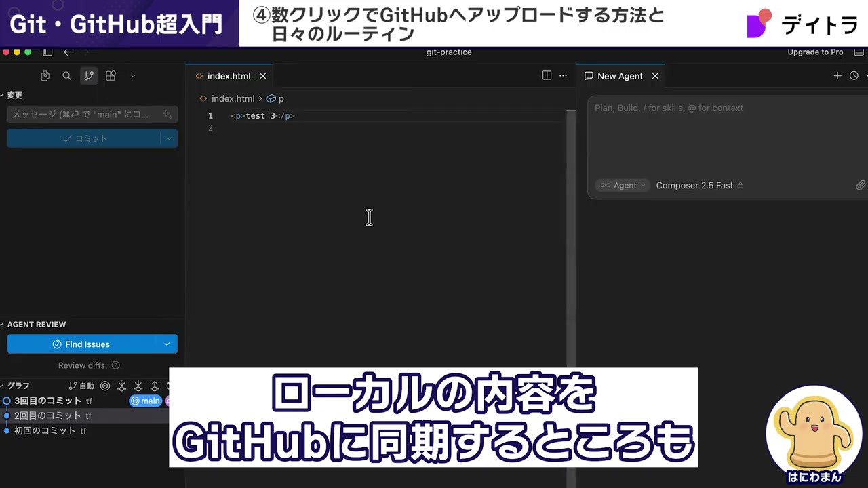Open the Review diffs help icon

click(115, 365)
